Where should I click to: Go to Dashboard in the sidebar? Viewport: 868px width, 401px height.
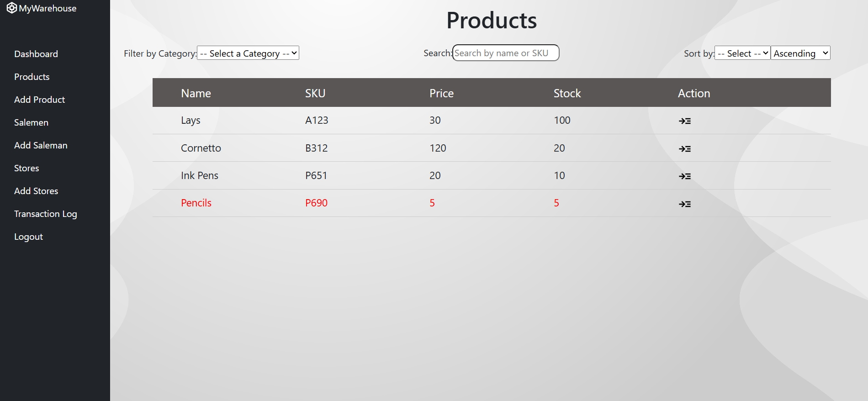pyautogui.click(x=36, y=54)
